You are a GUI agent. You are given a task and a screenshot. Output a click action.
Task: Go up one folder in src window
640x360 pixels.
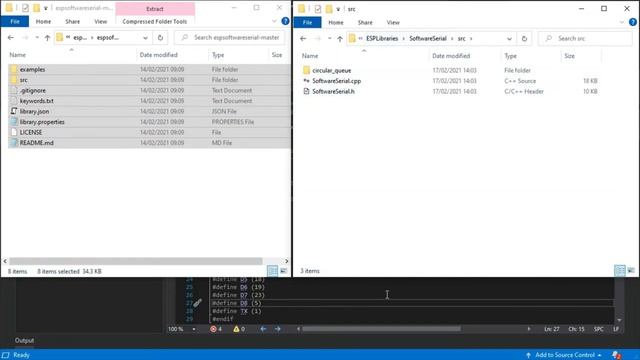(340, 39)
